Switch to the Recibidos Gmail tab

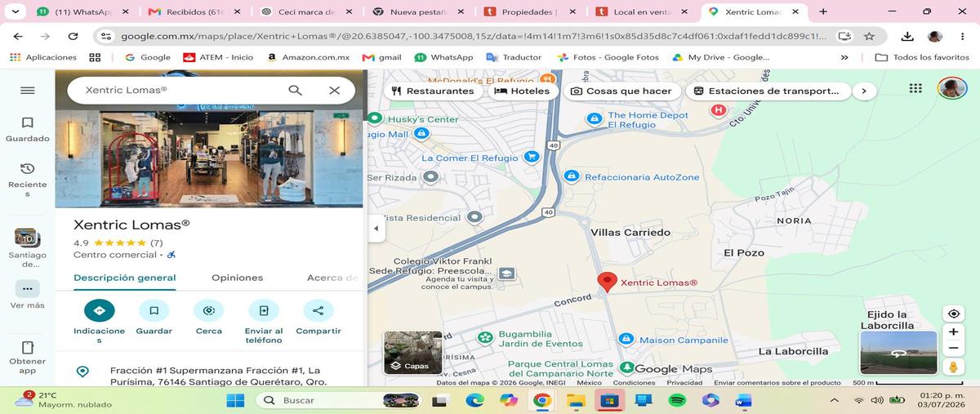coord(194,12)
